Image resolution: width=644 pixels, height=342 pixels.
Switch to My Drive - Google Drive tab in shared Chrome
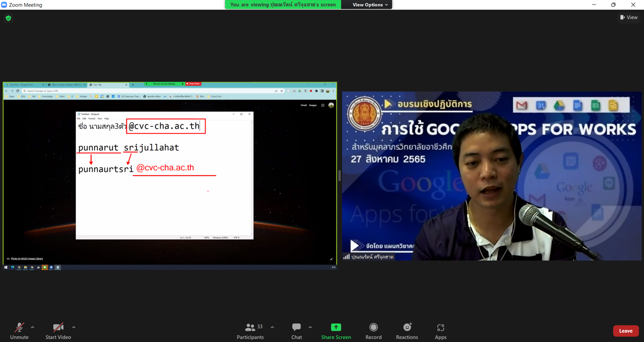[x=24, y=84]
